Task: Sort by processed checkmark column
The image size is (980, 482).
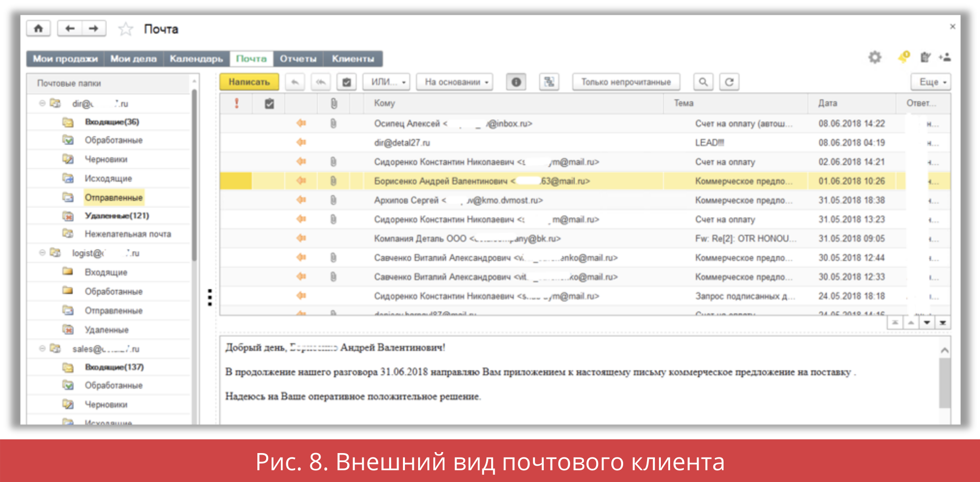Action: [x=269, y=103]
